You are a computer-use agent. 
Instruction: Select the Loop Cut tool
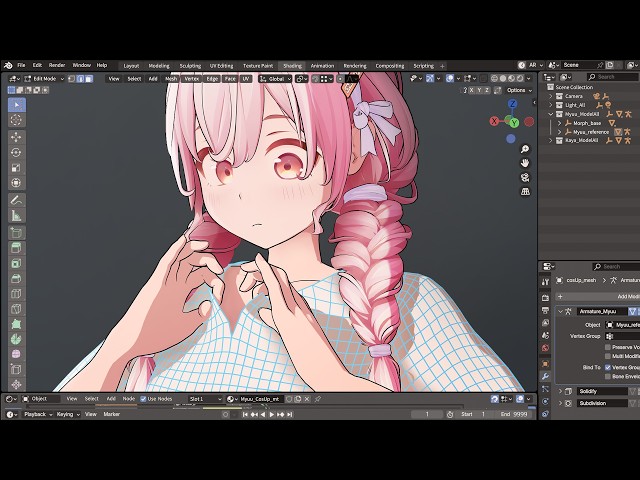(17, 293)
